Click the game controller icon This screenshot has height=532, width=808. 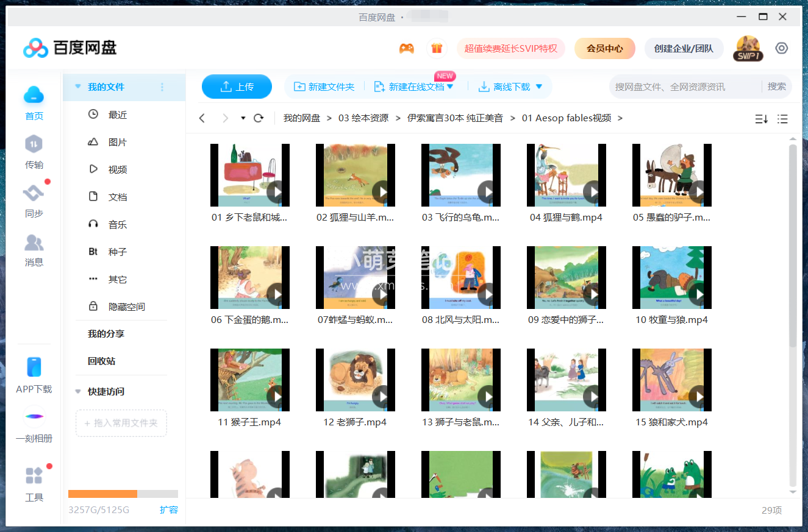406,48
